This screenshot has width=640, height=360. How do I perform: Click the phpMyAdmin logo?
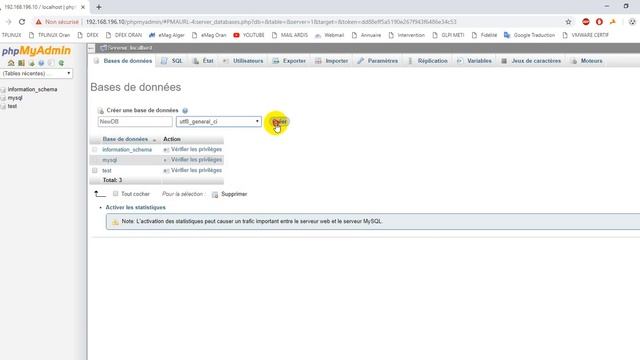[36, 51]
